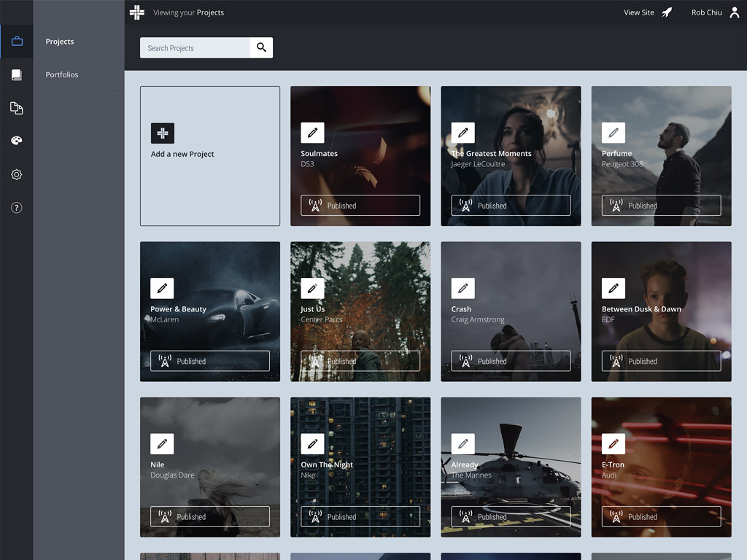Click the rocket View Site icon
The image size is (747, 560).
click(x=667, y=12)
